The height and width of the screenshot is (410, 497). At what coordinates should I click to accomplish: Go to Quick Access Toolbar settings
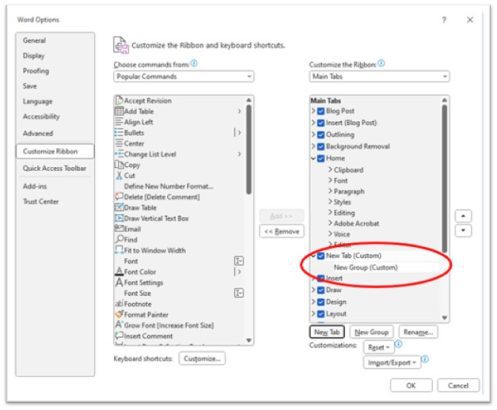pyautogui.click(x=55, y=168)
